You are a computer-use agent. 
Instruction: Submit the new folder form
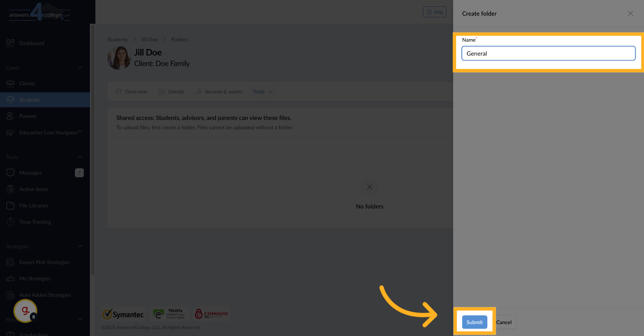click(x=474, y=322)
